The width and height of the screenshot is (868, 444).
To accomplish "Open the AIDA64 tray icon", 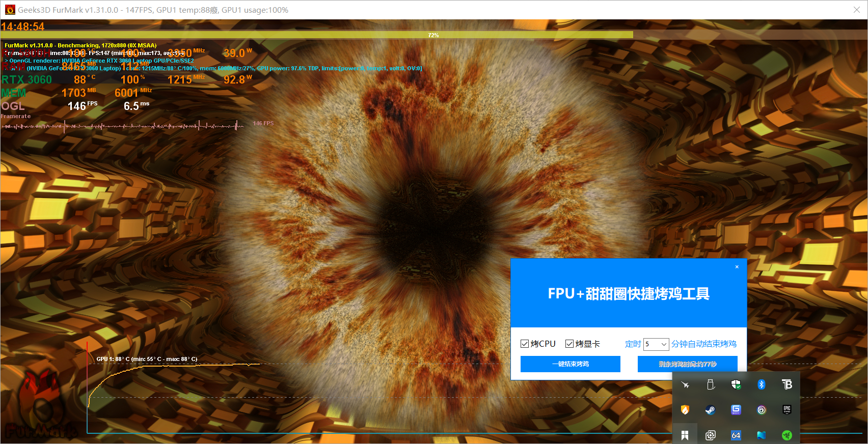I will 736,435.
